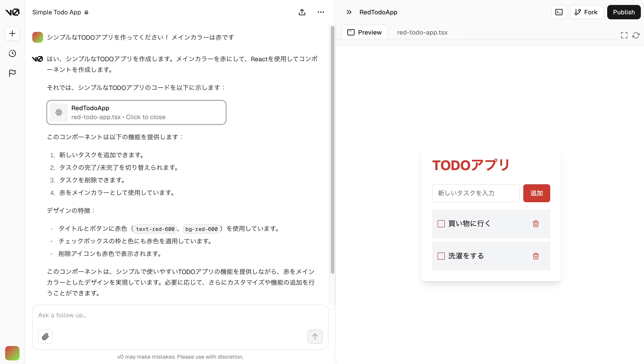Switch to the Preview tab
The image size is (644, 364).
tap(364, 32)
